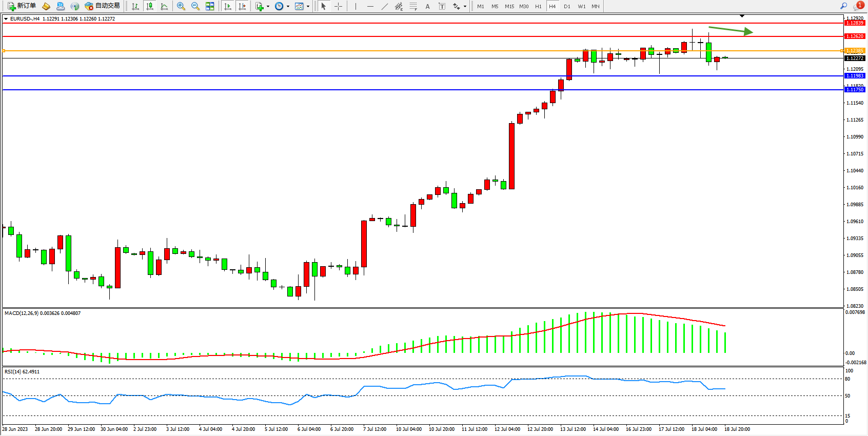Click the orange 1.12385 price level label

(x=855, y=51)
